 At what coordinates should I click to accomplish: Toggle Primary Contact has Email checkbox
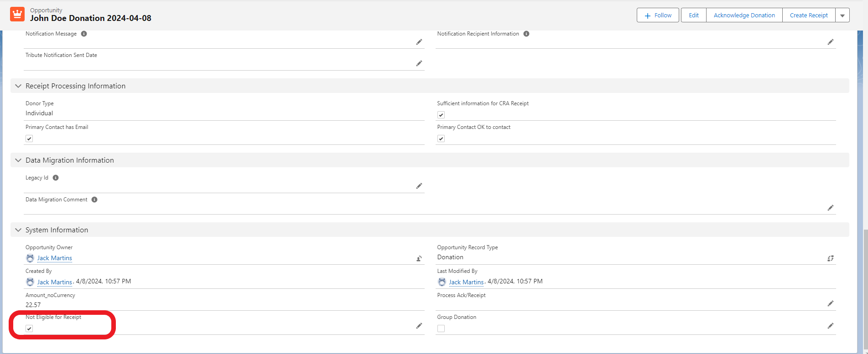click(29, 139)
